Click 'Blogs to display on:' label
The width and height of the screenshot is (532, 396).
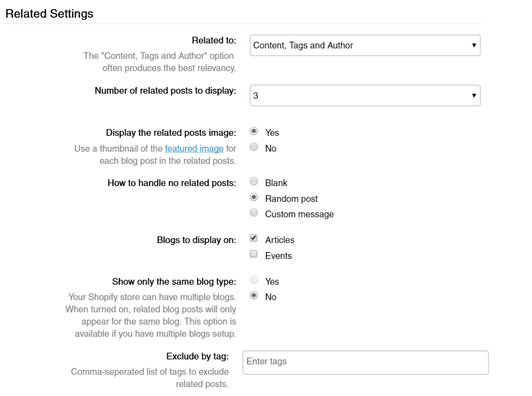[x=197, y=240]
